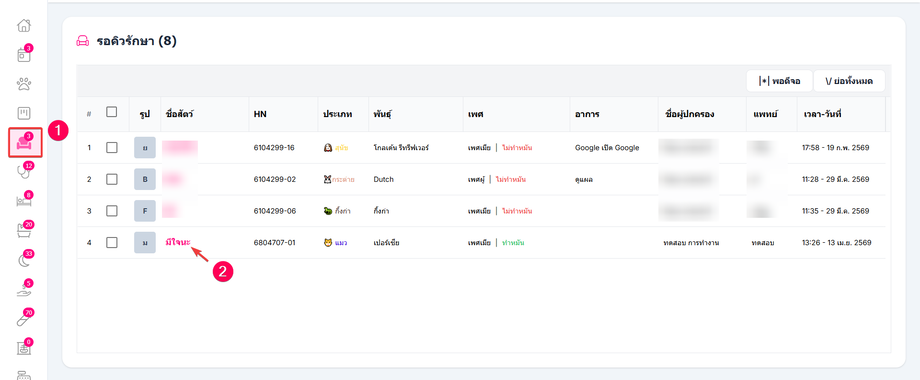Tick the checkbox for HN 6104299-02
This screenshot has height=380, width=920.
[x=111, y=179]
